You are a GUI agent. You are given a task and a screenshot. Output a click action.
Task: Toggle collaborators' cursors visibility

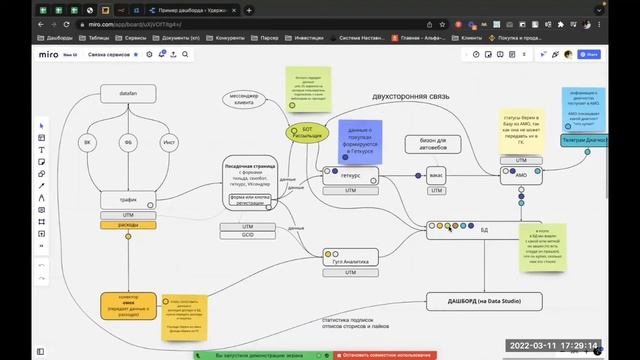tap(543, 54)
